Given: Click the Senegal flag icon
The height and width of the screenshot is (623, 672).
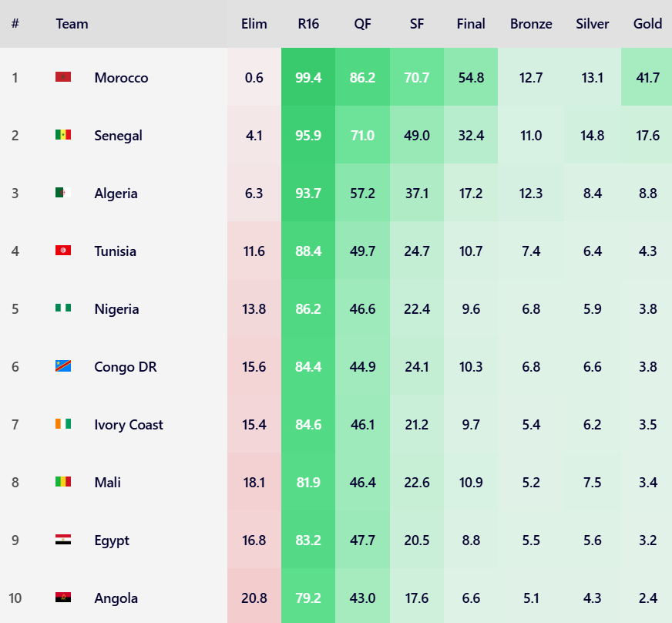Looking at the screenshot, I should click(63, 135).
